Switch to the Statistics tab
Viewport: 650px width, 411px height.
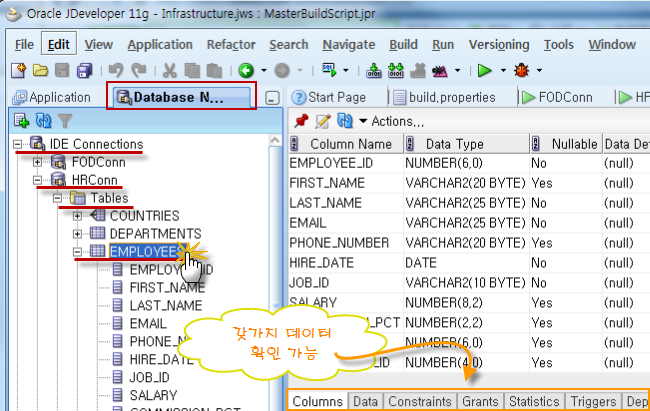point(534,401)
